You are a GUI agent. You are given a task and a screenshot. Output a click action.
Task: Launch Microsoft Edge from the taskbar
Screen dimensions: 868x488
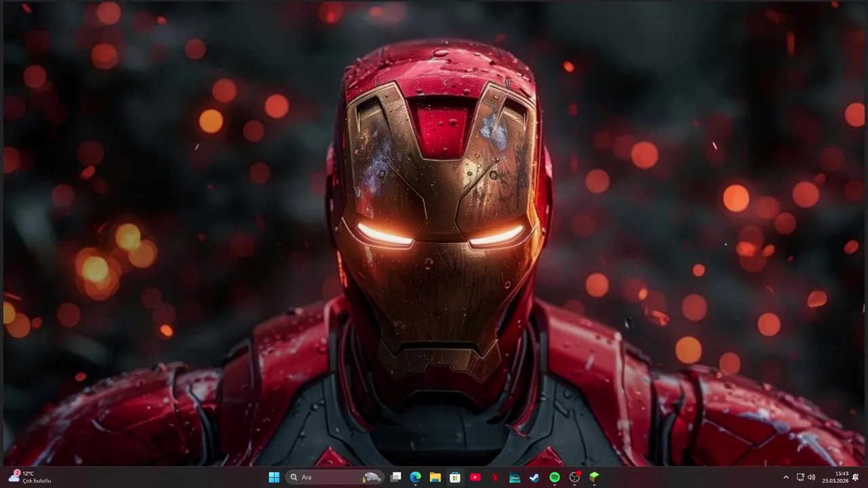(416, 477)
